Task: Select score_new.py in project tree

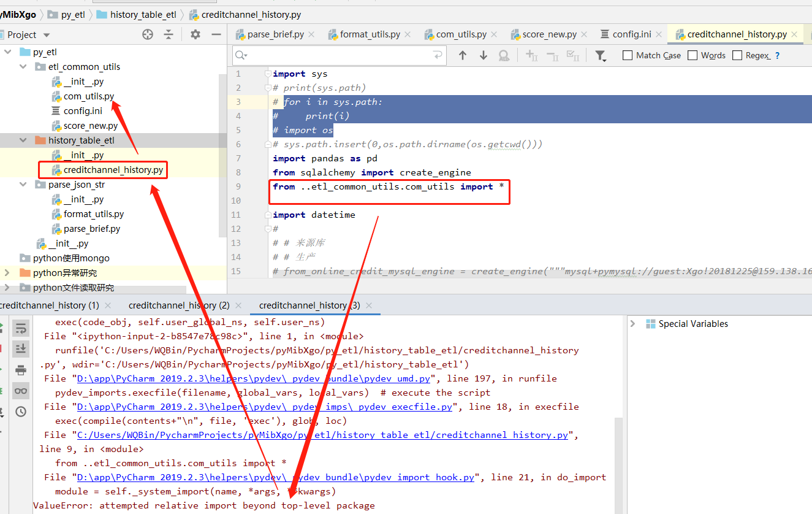Action: [x=91, y=126]
